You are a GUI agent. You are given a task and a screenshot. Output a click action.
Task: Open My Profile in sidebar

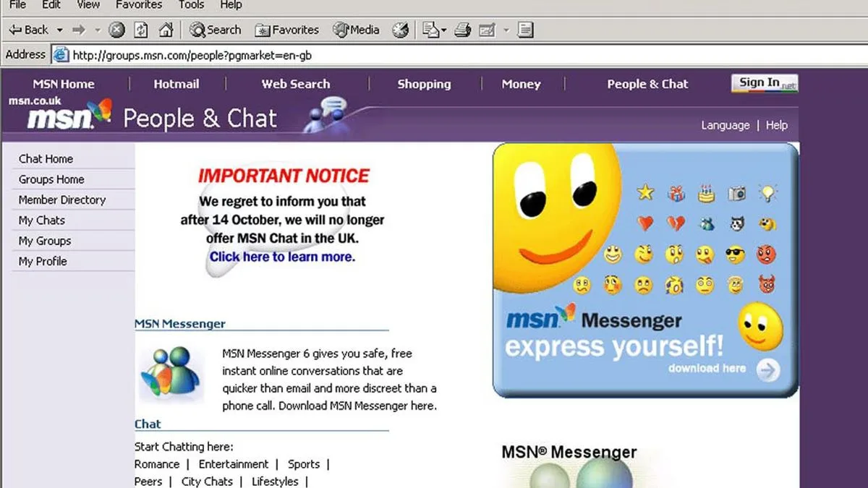tap(43, 261)
